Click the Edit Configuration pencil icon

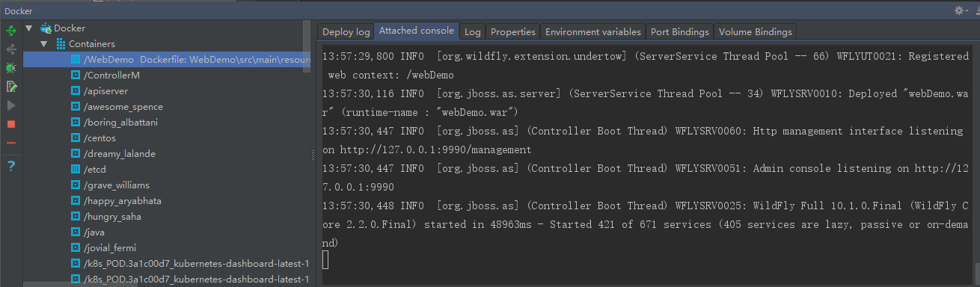[11, 87]
